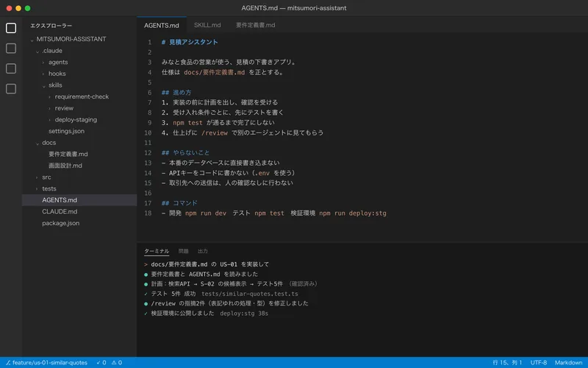Open CLAUDE.md in the file tree

pos(60,212)
